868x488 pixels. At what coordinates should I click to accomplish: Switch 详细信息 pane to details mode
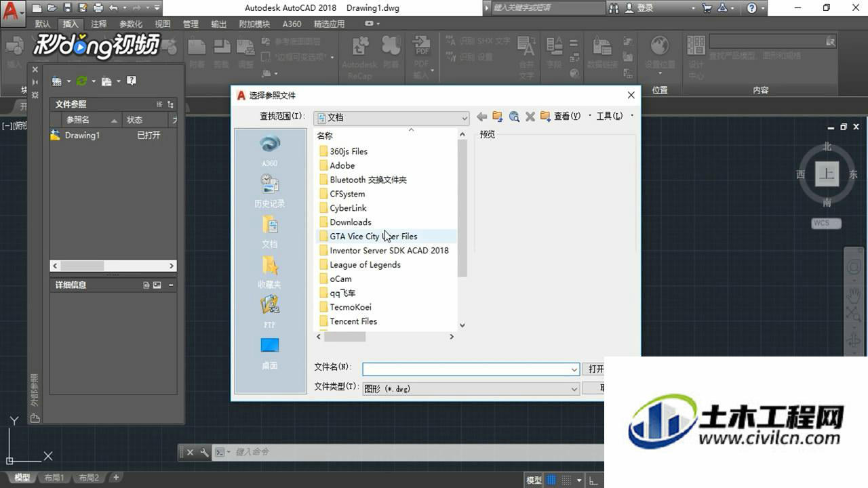(x=146, y=285)
